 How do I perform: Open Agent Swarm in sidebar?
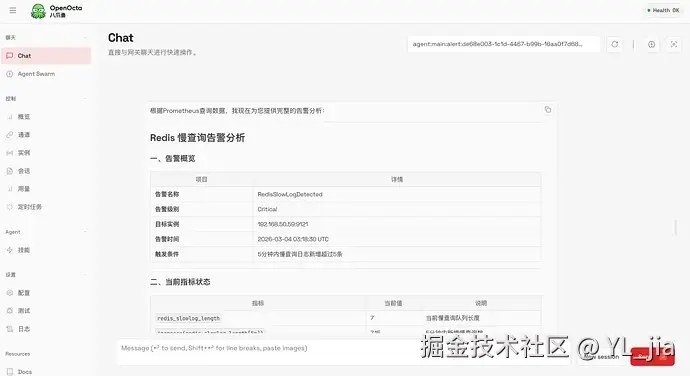click(x=46, y=74)
